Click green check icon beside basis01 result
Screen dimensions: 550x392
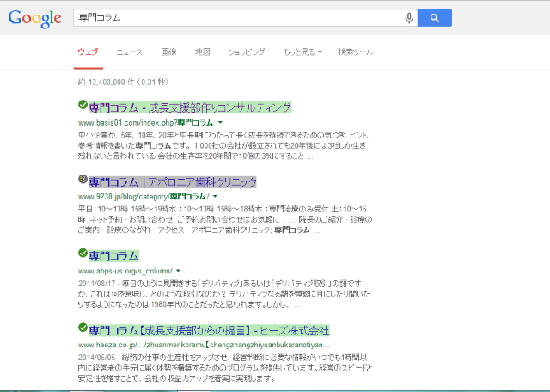82,105
